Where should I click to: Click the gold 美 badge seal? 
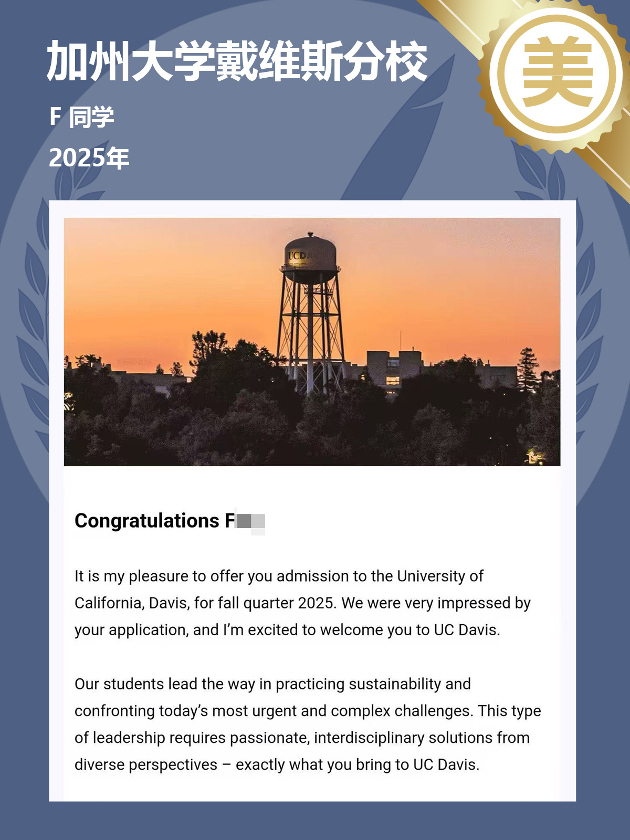click(x=558, y=75)
